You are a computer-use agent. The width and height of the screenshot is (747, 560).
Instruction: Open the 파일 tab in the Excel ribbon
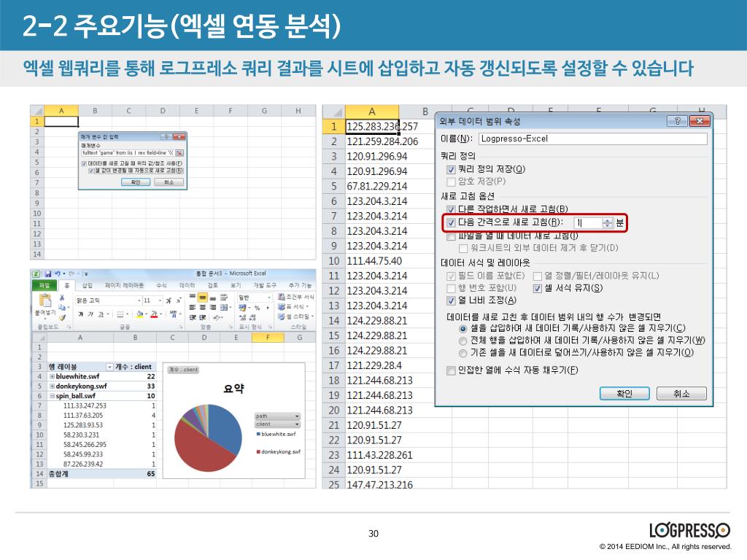tap(44, 286)
